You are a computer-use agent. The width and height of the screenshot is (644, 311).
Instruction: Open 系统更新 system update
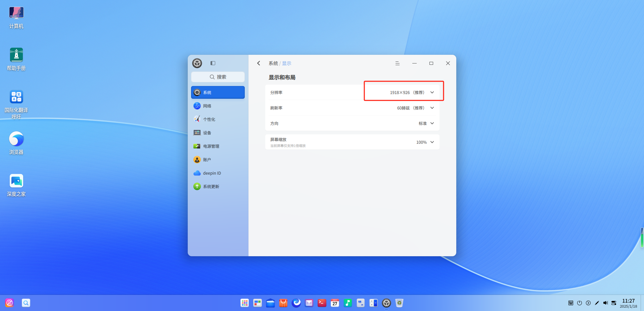point(218,186)
